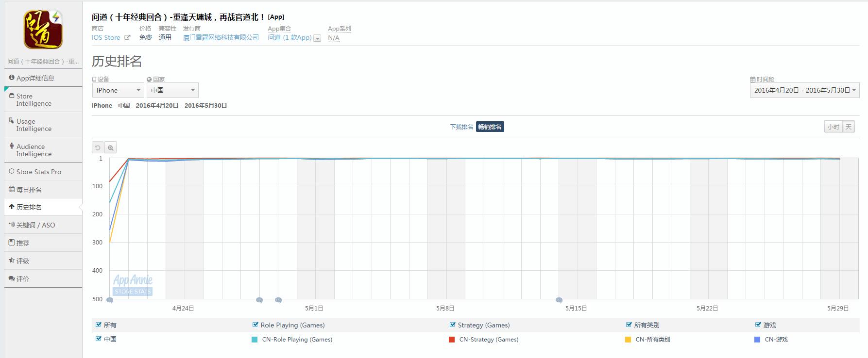Click the chart zoom magnifier icon
The height and width of the screenshot is (358, 868).
111,148
